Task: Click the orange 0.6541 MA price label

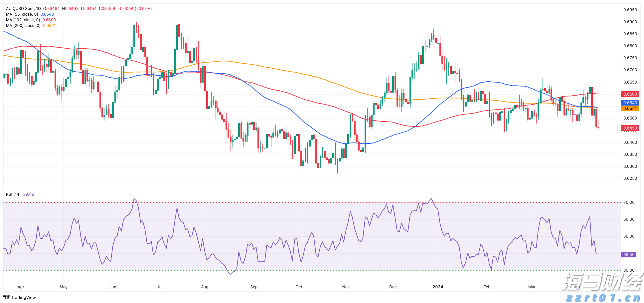Action: click(x=630, y=109)
